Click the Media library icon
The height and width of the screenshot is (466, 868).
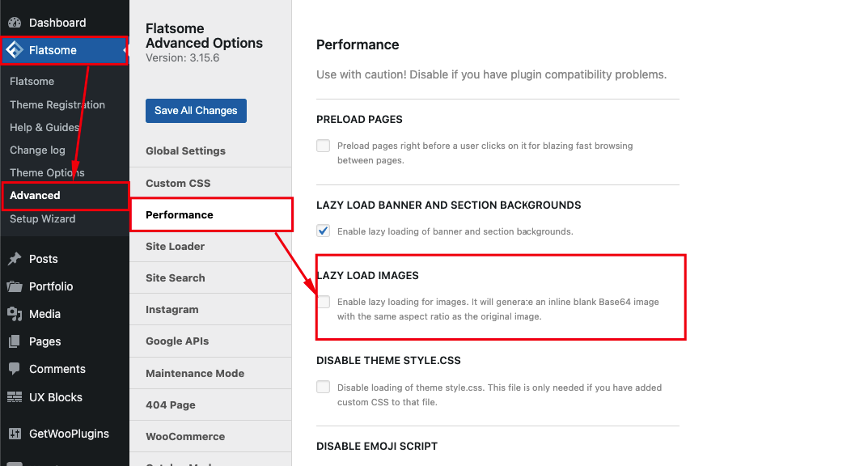[x=15, y=314]
